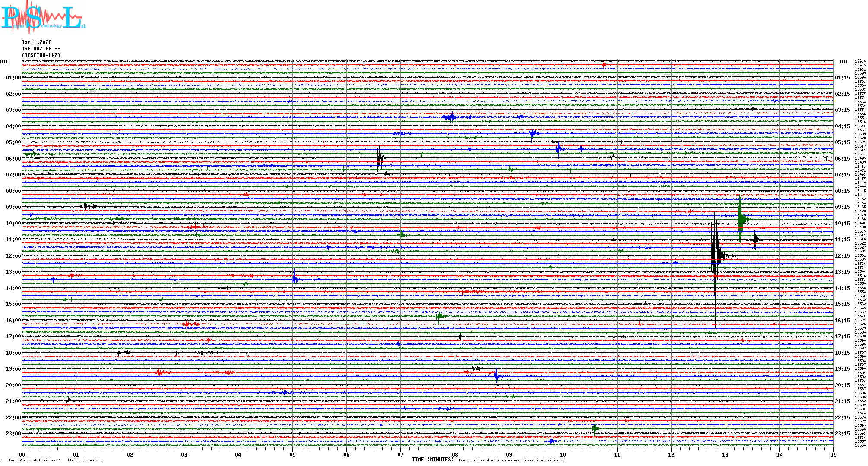Screen dimensions: 868x466
Task: Click the 'Each Vertical Division' scale note
Action: click(55, 460)
